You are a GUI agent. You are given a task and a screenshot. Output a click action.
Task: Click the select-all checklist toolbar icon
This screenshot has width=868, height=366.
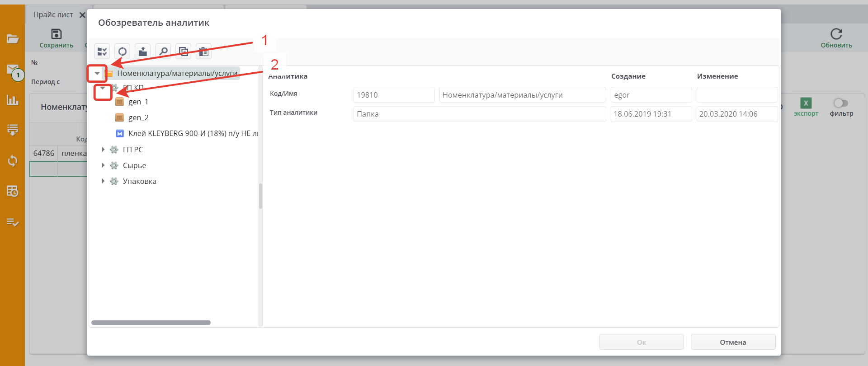coord(102,52)
